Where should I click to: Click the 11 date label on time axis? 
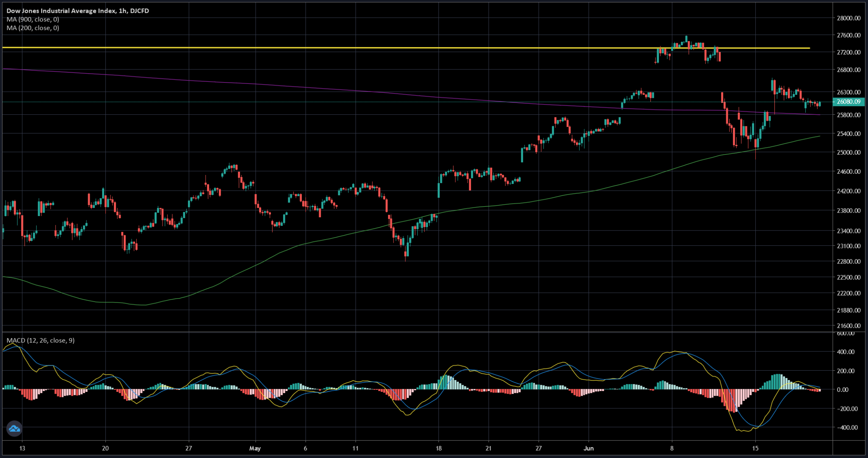[x=355, y=449]
